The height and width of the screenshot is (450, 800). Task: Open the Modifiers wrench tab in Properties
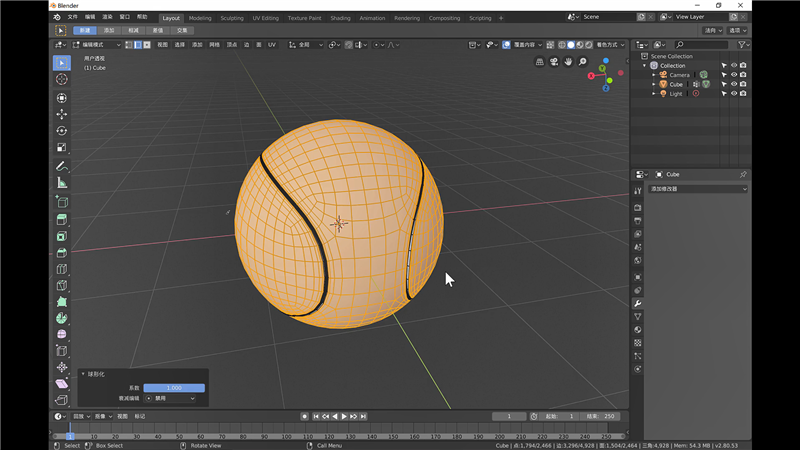pyautogui.click(x=638, y=304)
